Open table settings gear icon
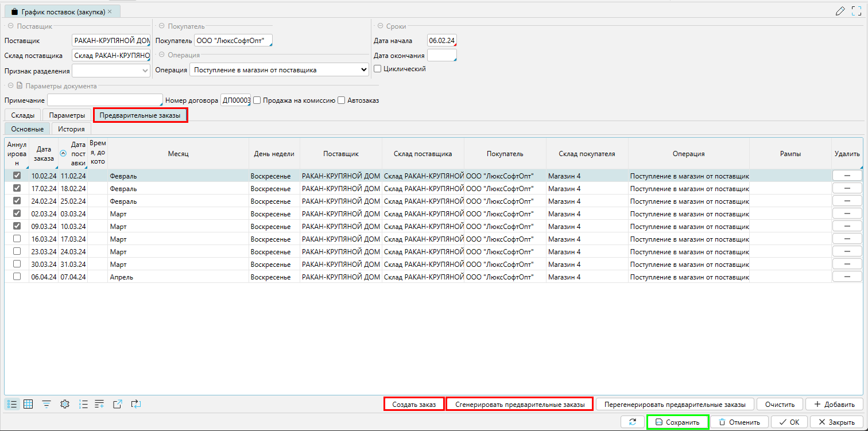The width and height of the screenshot is (868, 431). pyautogui.click(x=65, y=404)
